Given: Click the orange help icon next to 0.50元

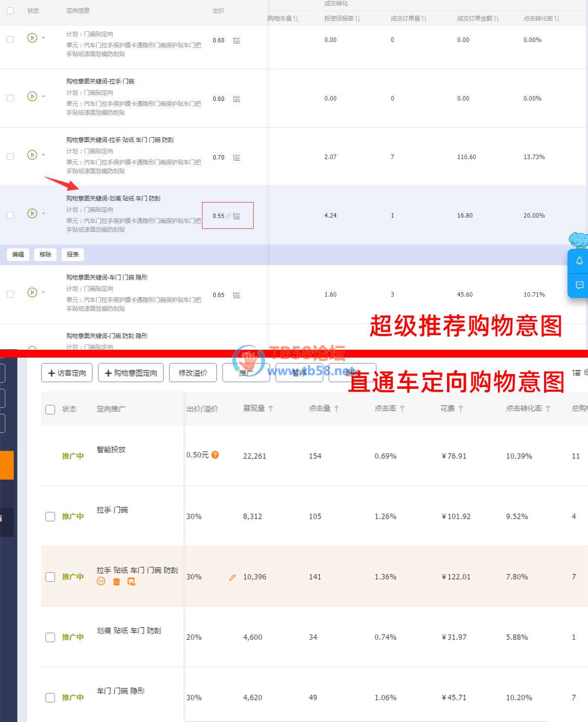Looking at the screenshot, I should [215, 455].
